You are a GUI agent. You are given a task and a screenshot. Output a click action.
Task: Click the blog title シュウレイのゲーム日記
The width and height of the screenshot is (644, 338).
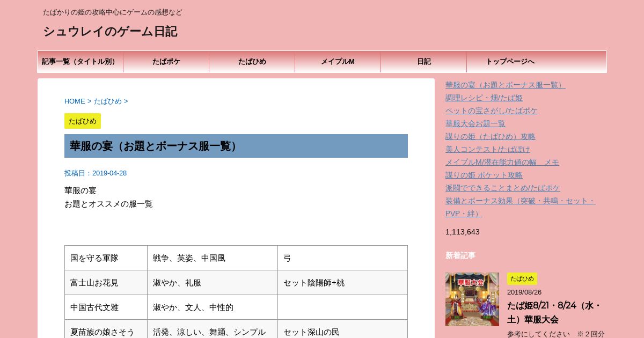110,32
